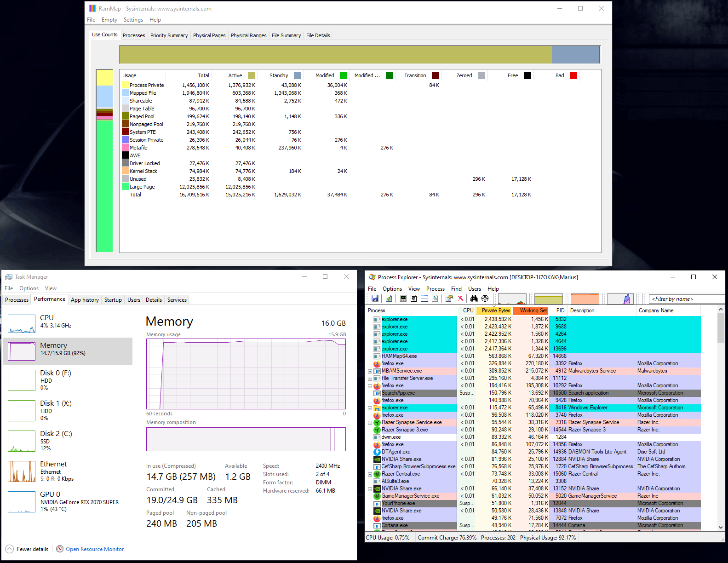The width and height of the screenshot is (728, 563).
Task: Switch to the Processes tab in RamMap
Action: point(134,35)
